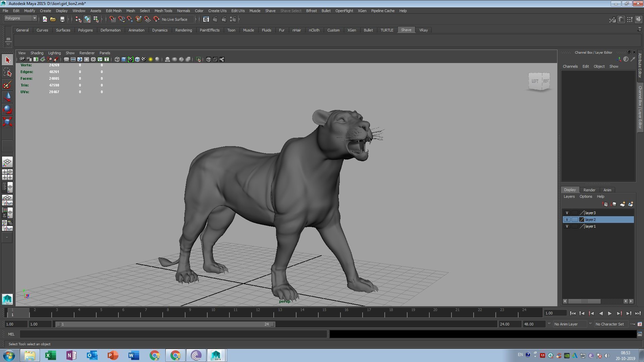Open the viewport Shading menu

(x=37, y=53)
